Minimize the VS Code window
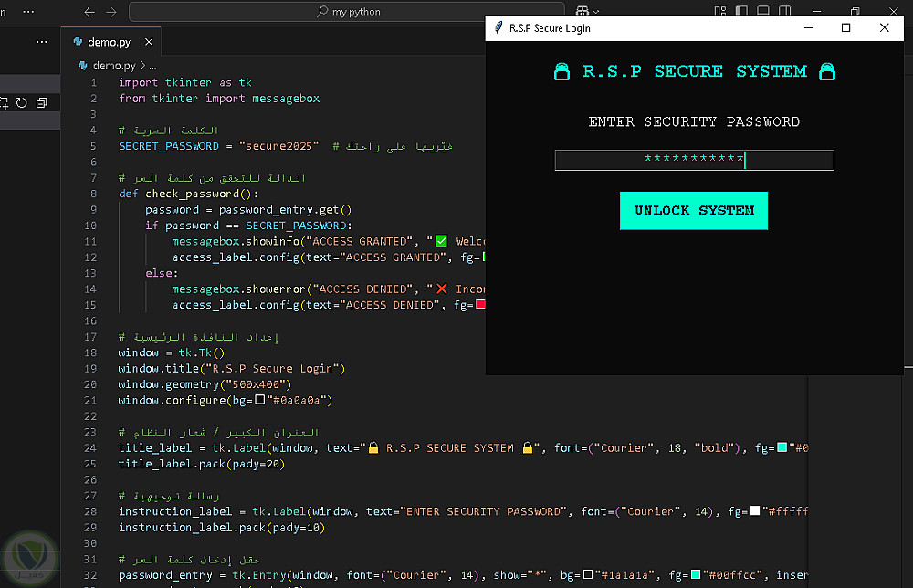Viewport: 913px width, 588px height. coord(816,11)
